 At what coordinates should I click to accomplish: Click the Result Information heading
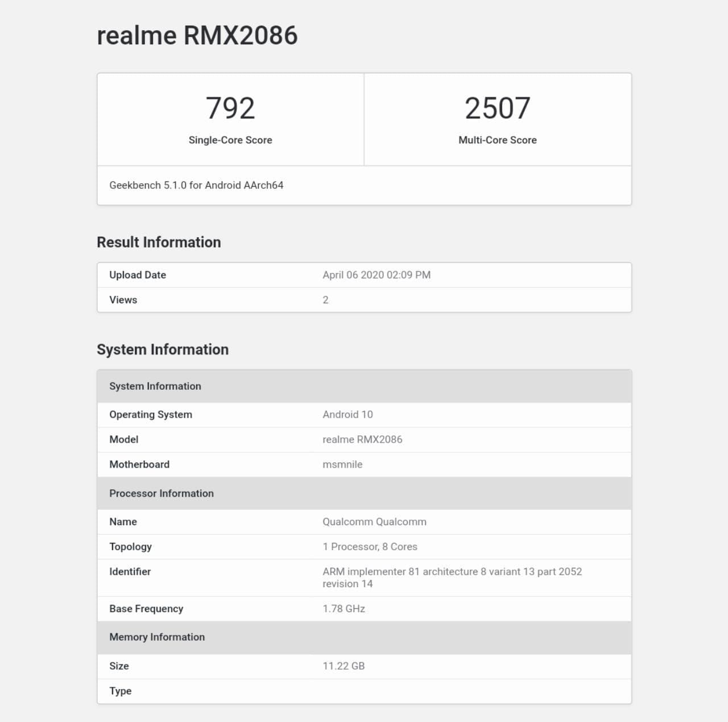coord(159,242)
